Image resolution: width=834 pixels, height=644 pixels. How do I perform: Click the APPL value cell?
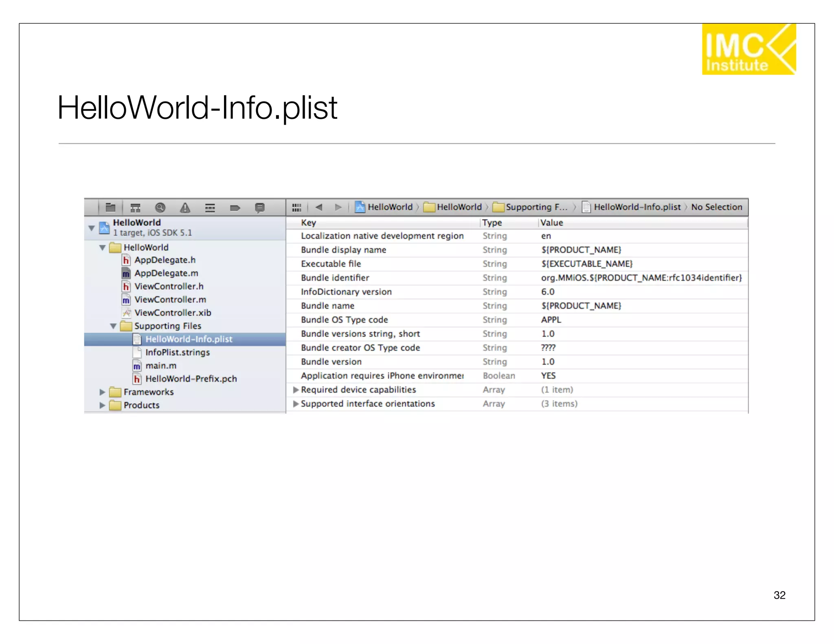coord(551,320)
